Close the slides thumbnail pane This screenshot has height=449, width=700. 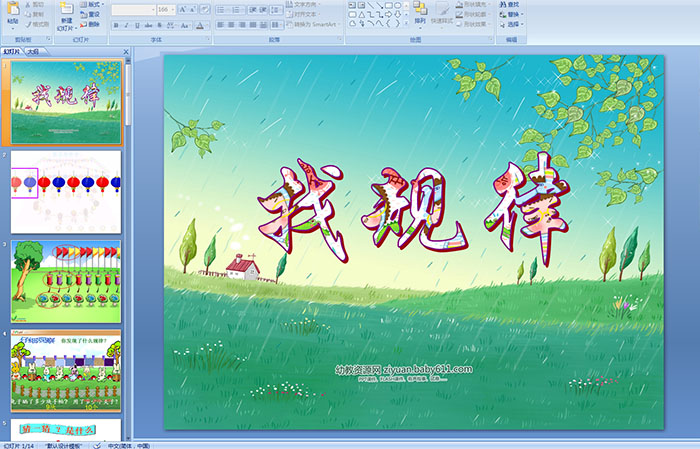click(x=128, y=50)
